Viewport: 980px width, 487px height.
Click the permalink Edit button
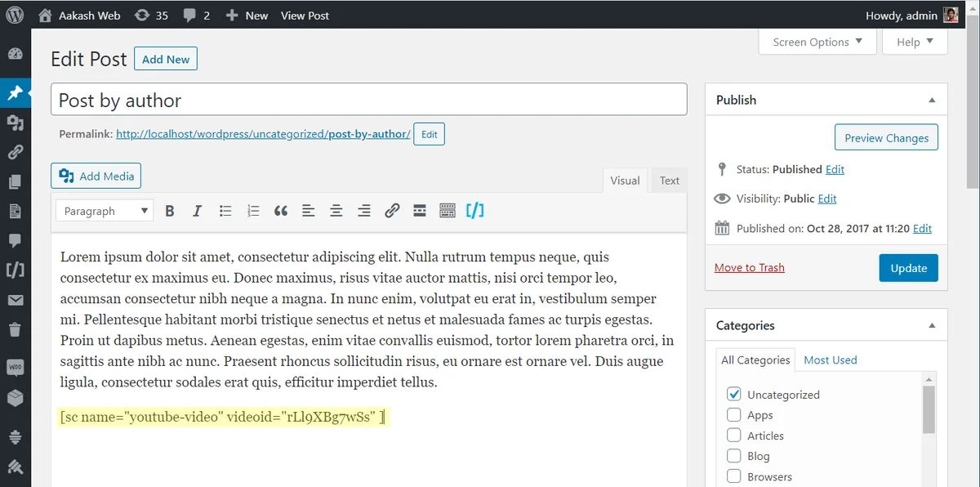[430, 134]
